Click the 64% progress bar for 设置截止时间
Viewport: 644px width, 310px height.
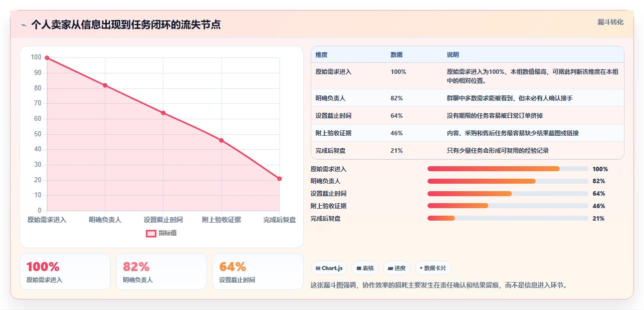pos(508,194)
